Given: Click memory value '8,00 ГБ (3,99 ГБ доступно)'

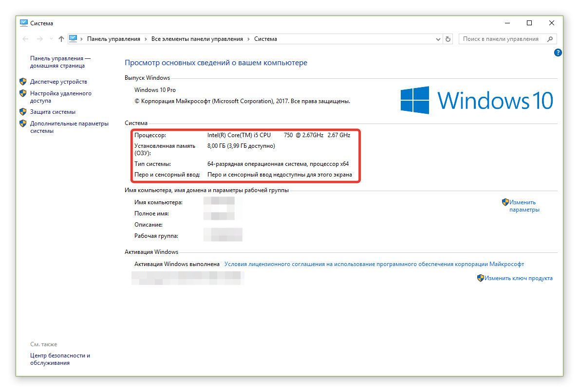Looking at the screenshot, I should click(241, 146).
